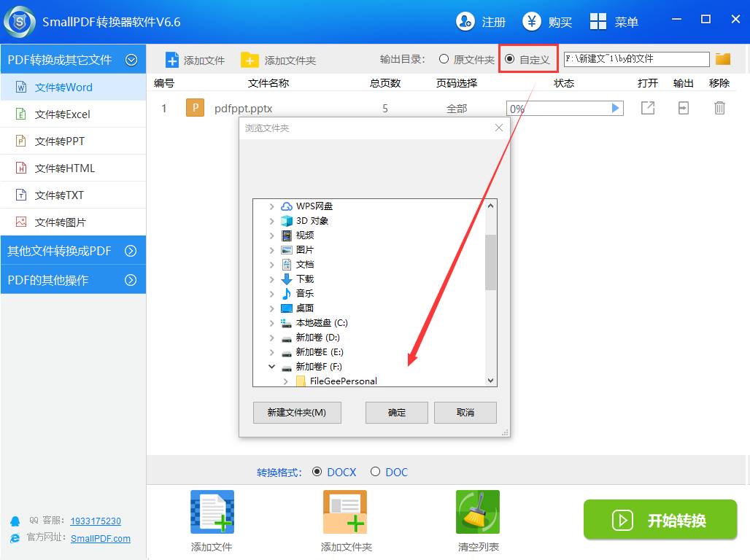Screen dimensions: 750x560
Task: Open the orange browse folder icon
Action: click(722, 59)
